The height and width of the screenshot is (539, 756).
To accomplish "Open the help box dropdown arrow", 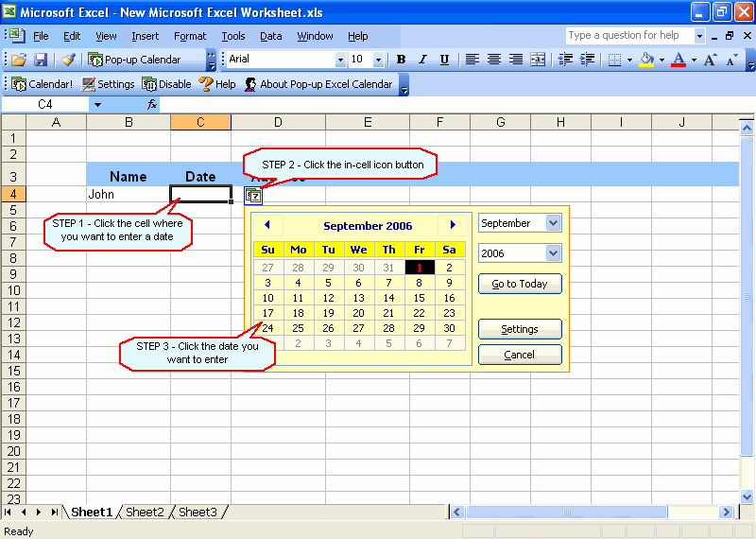I will [x=699, y=36].
